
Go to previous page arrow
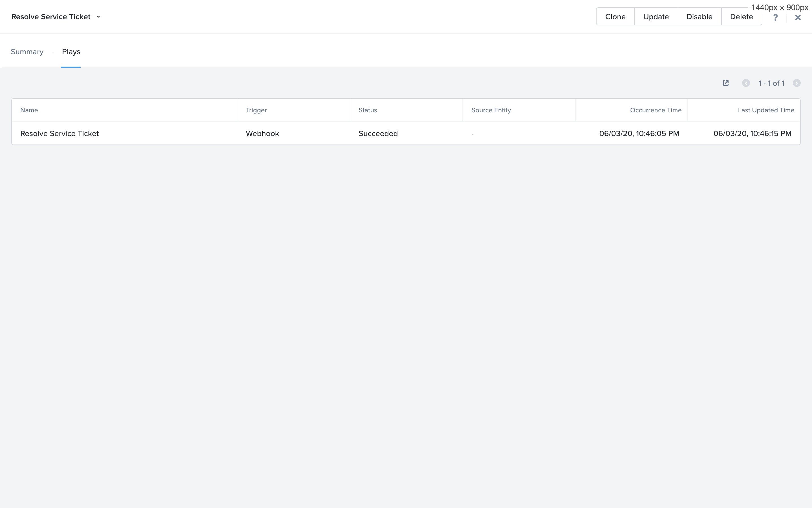click(x=745, y=83)
